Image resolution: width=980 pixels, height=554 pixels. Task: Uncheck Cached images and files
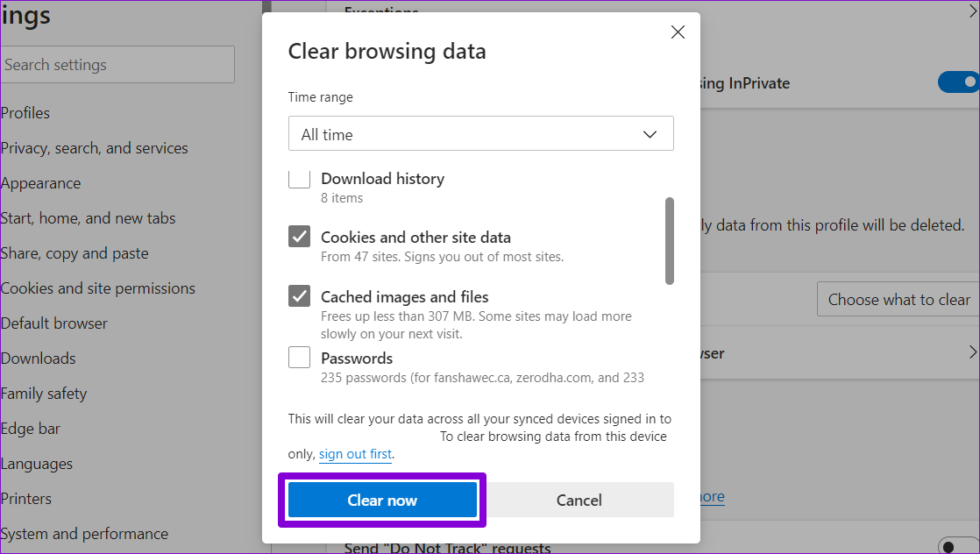click(300, 296)
